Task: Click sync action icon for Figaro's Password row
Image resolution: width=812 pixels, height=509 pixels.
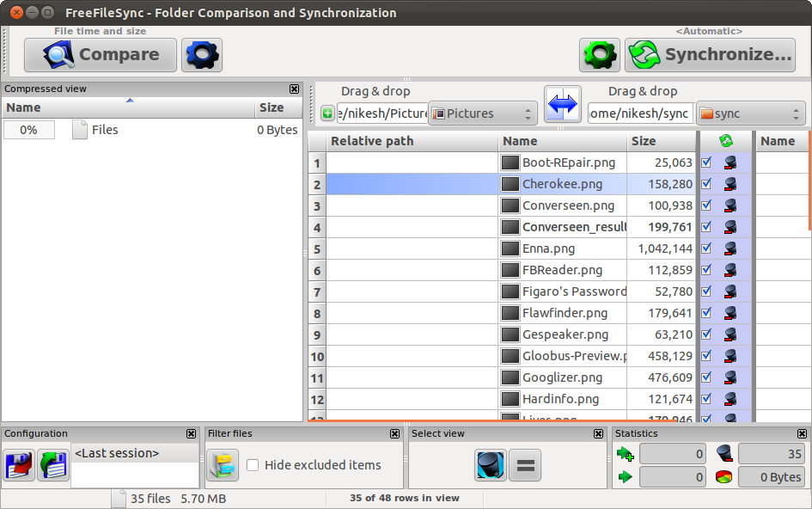Action: click(730, 291)
